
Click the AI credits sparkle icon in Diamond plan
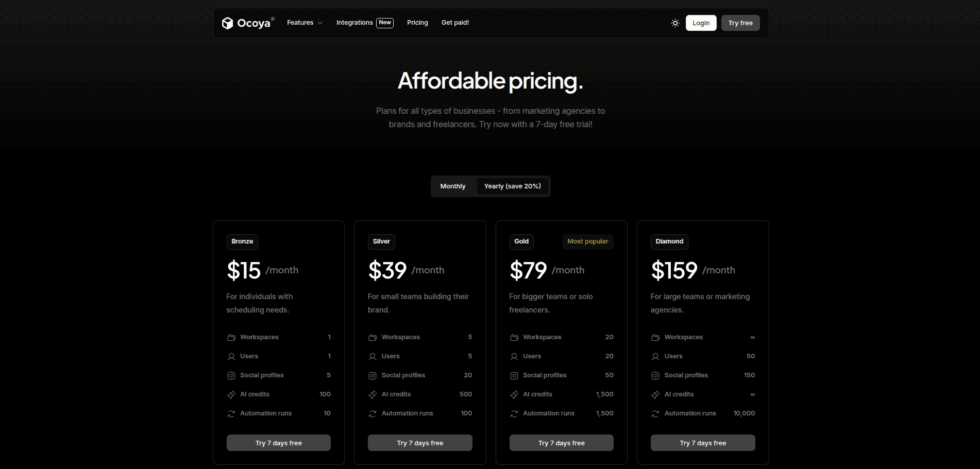pyautogui.click(x=655, y=394)
